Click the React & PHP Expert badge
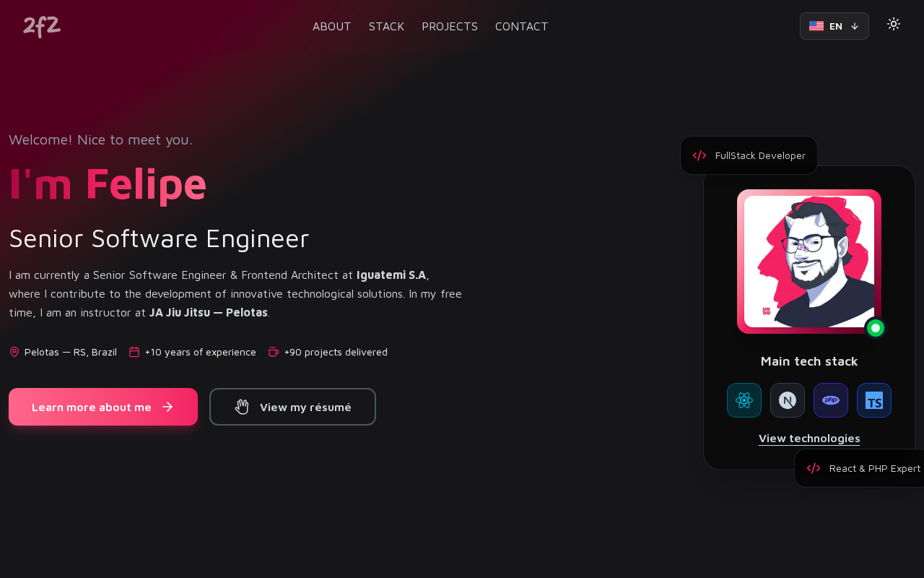This screenshot has height=578, width=924. coord(859,468)
